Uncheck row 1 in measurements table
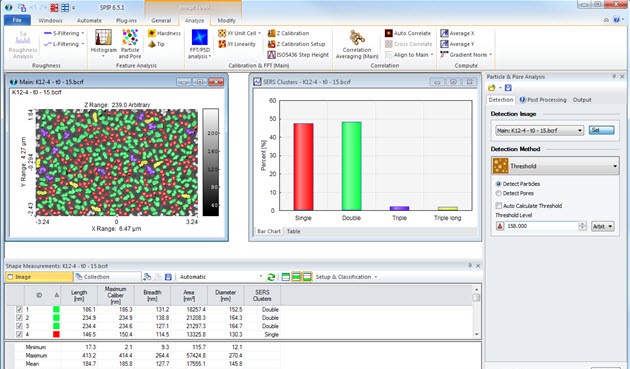Image resolution: width=630 pixels, height=369 pixels. 19,310
